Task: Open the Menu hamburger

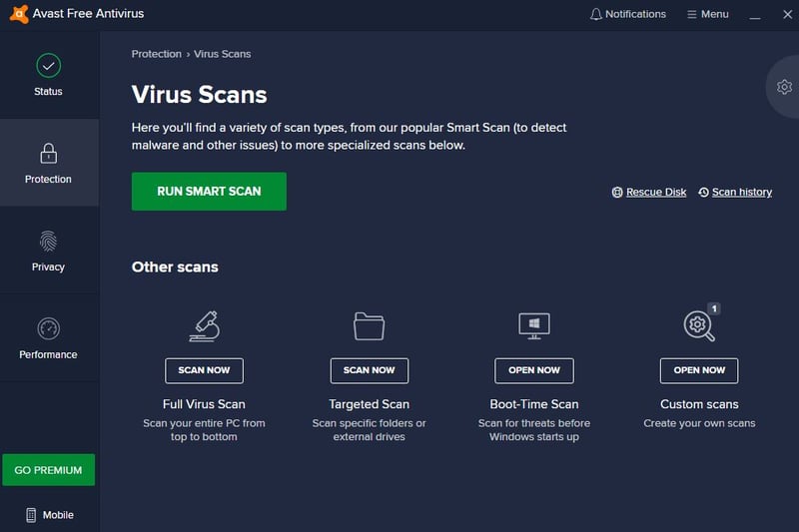Action: coord(707,14)
